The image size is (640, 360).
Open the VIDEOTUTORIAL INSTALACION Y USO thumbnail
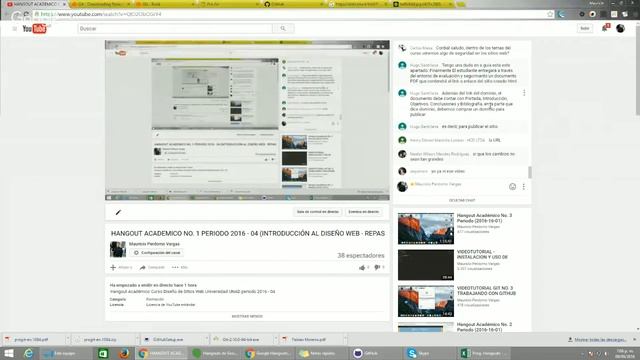click(426, 265)
